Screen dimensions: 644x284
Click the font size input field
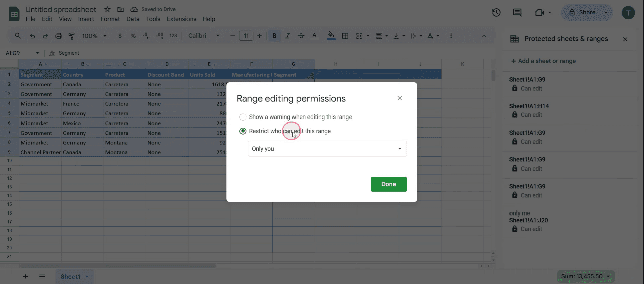tap(246, 36)
